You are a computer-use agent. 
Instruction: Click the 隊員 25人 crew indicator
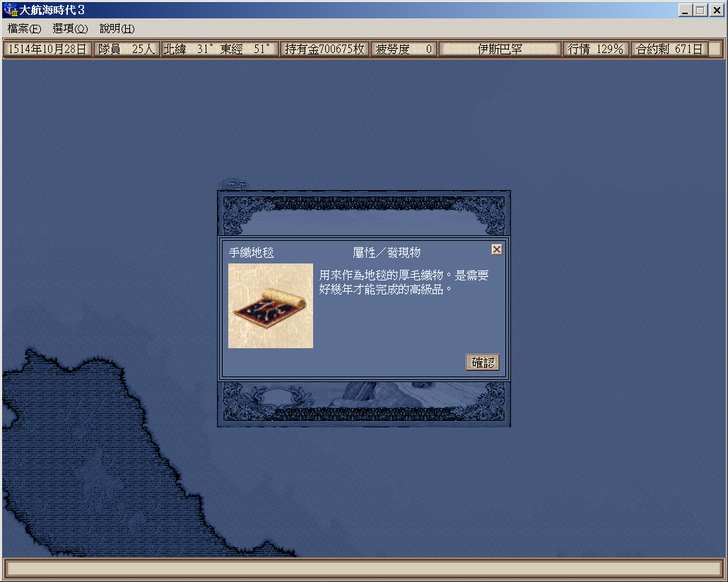coord(127,49)
